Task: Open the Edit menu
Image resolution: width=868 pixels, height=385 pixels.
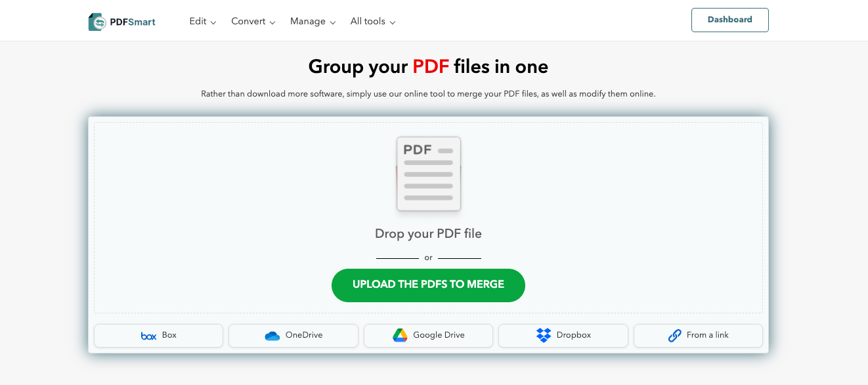Action: coord(197,21)
